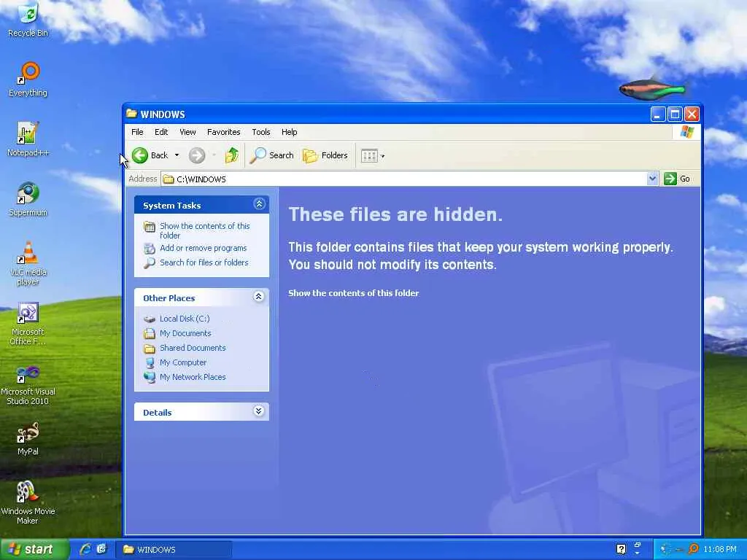Open the View menu
The width and height of the screenshot is (747, 560).
187,132
